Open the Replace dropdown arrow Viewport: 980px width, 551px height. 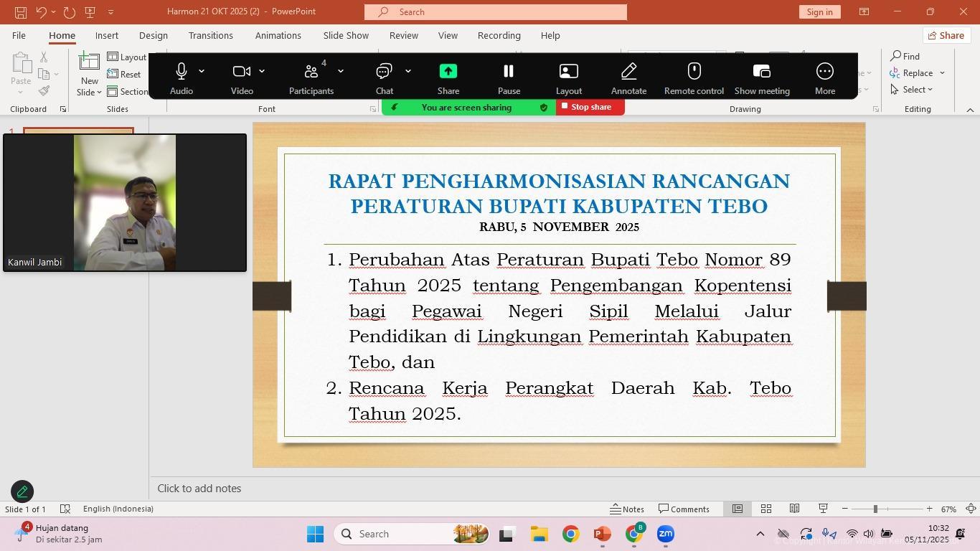(942, 73)
